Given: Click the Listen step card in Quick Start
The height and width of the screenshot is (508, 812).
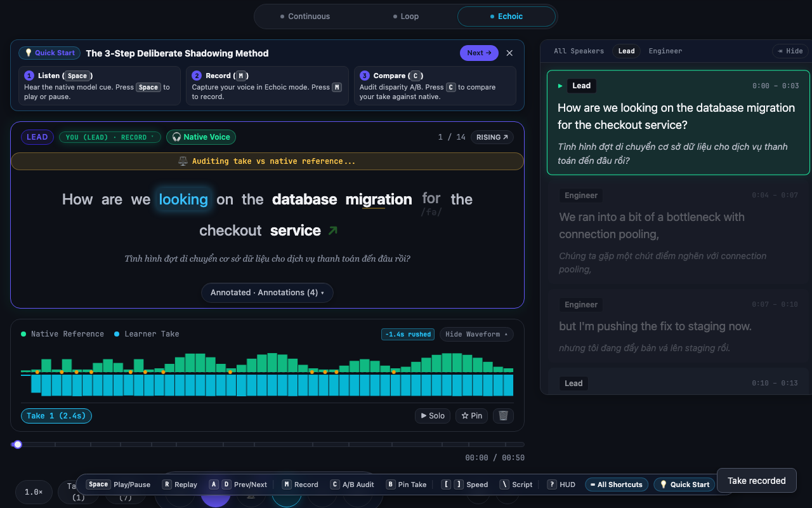Looking at the screenshot, I should point(100,86).
